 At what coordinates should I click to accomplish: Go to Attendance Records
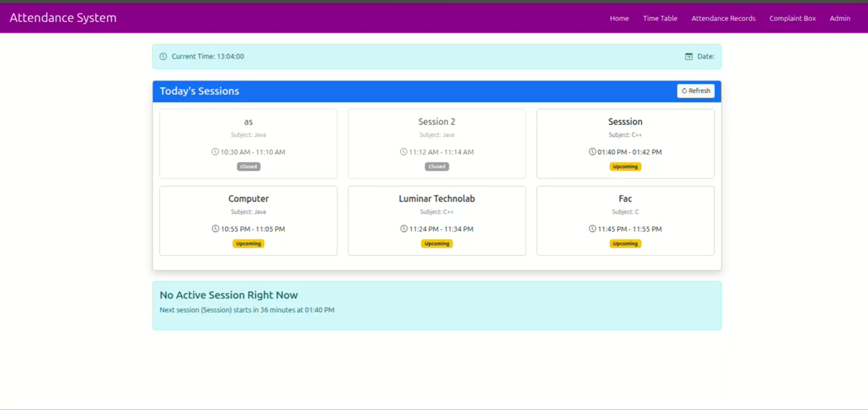[x=723, y=18]
